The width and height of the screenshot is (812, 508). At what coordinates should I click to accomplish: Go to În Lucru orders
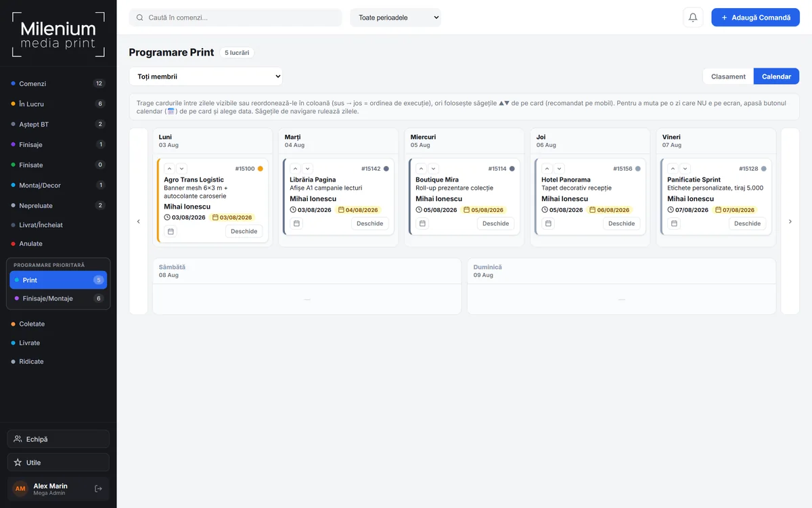[x=58, y=104]
